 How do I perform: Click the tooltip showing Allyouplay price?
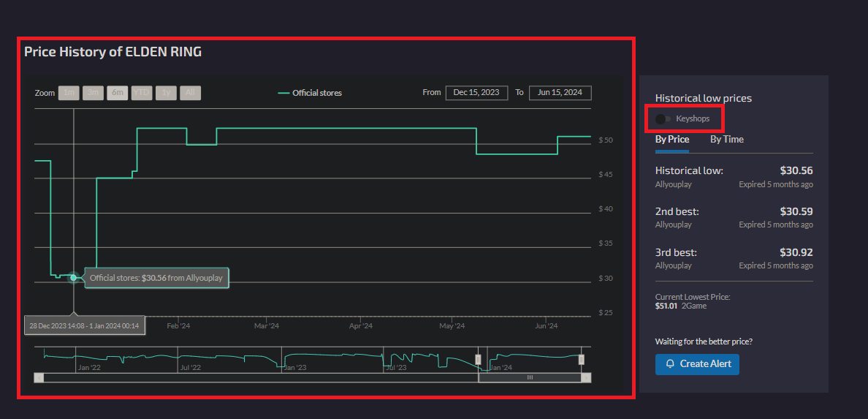coord(156,278)
